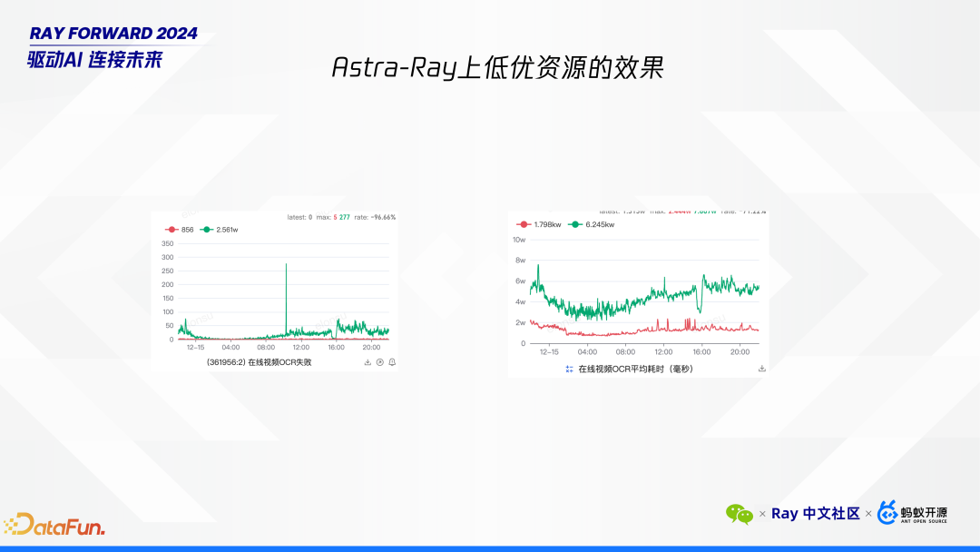
Task: Click the download icon under the OCR failure chart
Action: 367,361
